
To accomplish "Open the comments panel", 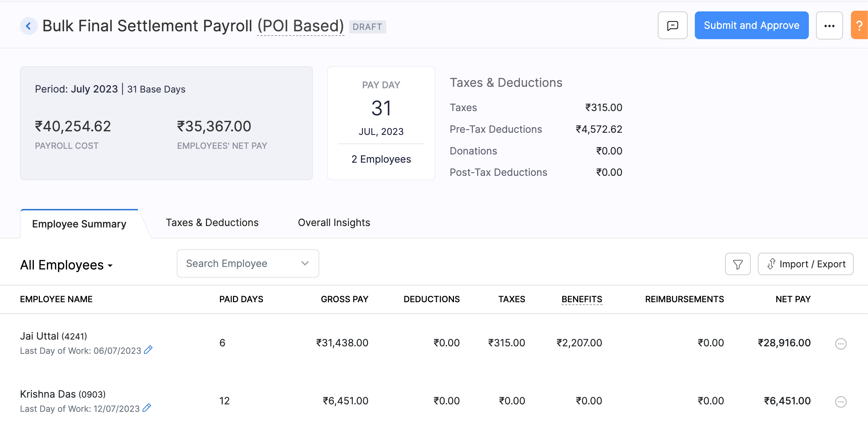I will click(672, 25).
